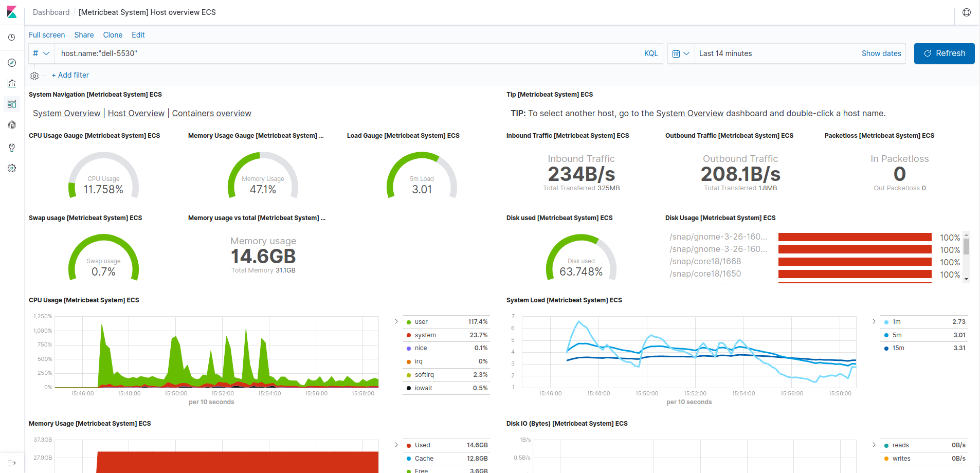Click Disk Usage scroll down arrow
The image size is (980, 473).
point(967,279)
